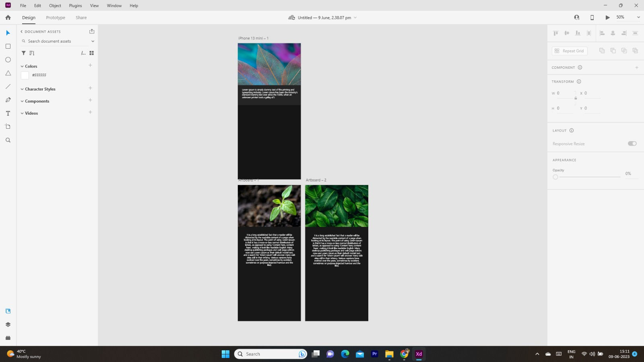Open the Edit menu
The image size is (644, 362).
coord(37,6)
